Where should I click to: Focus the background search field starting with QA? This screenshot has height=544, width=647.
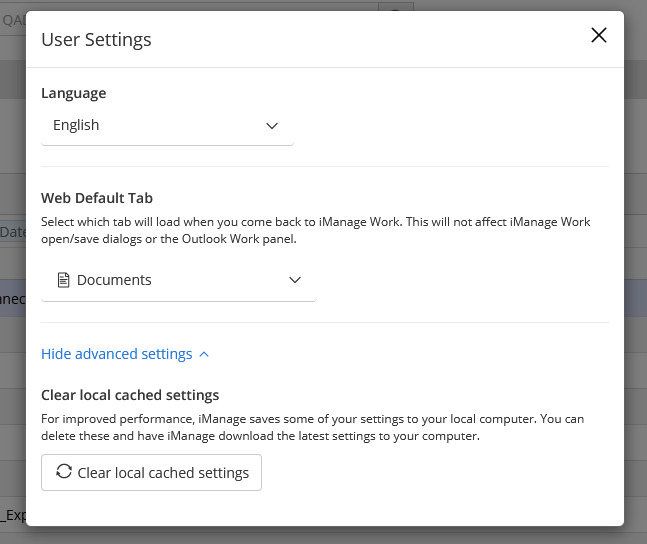[12, 19]
